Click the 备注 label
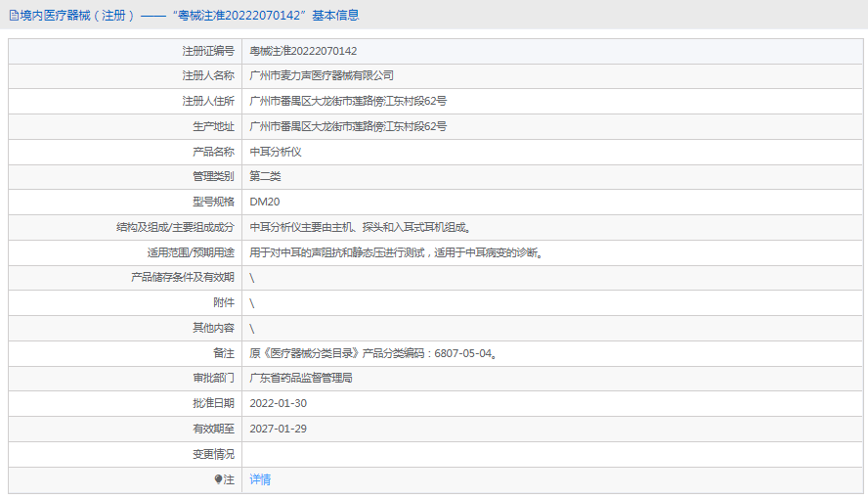 (224, 353)
